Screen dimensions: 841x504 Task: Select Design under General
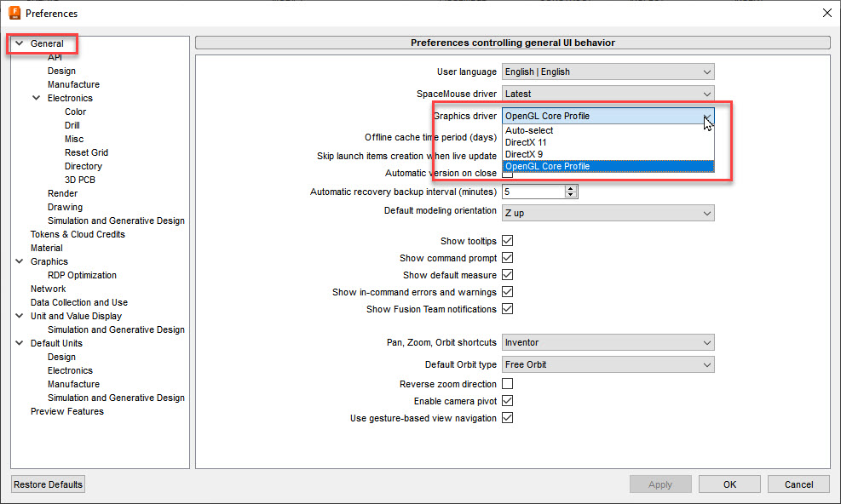pyautogui.click(x=61, y=71)
